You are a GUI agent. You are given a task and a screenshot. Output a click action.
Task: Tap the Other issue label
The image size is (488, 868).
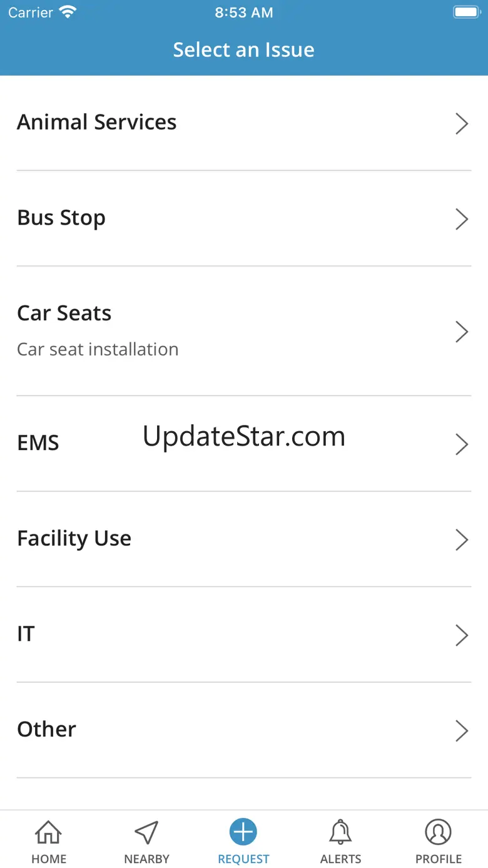click(47, 729)
